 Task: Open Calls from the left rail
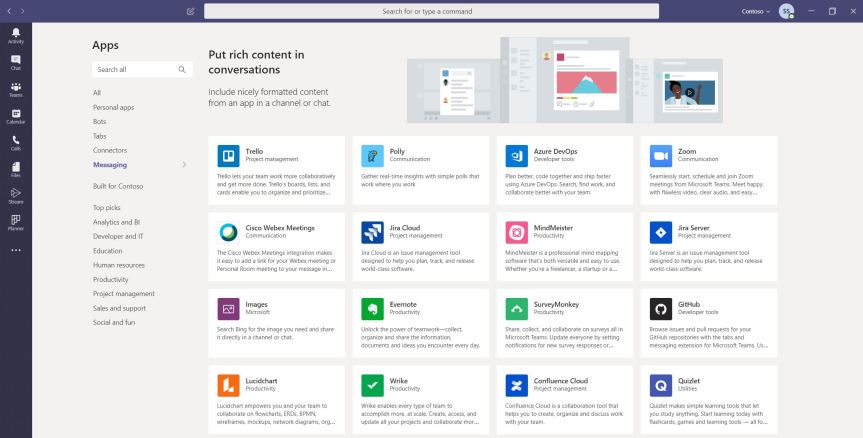[x=15, y=143]
